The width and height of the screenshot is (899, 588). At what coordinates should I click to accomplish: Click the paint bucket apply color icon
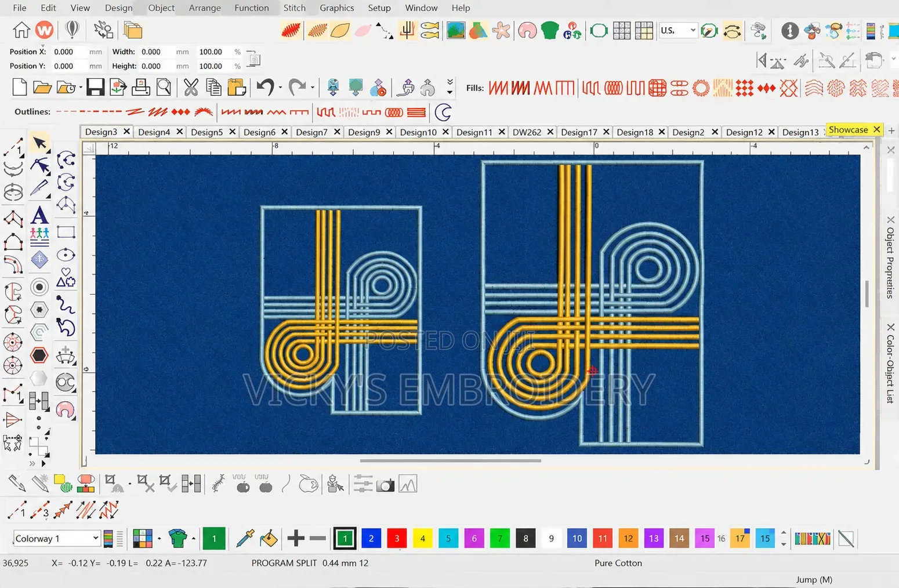pos(268,539)
